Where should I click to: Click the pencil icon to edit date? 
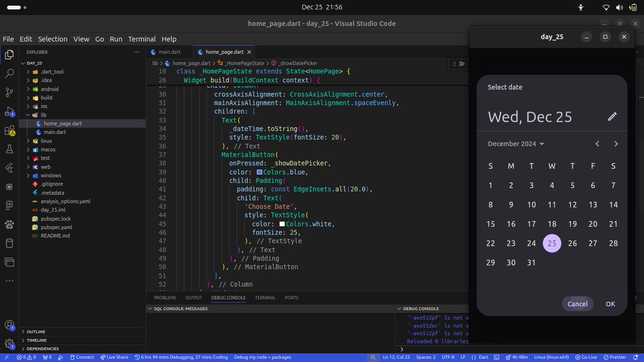pos(612,116)
